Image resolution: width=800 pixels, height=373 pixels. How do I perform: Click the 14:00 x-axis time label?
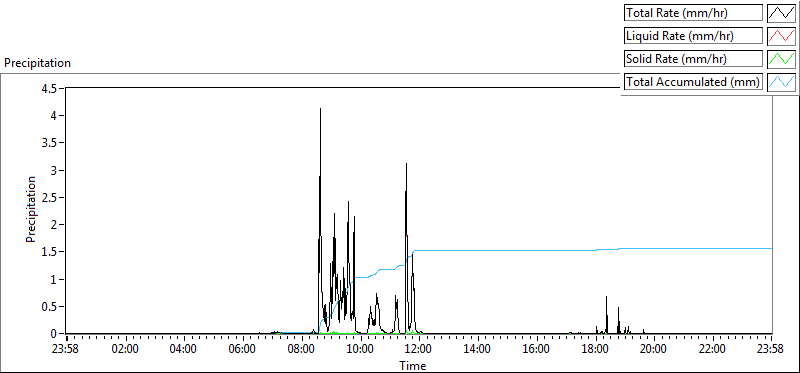(478, 350)
